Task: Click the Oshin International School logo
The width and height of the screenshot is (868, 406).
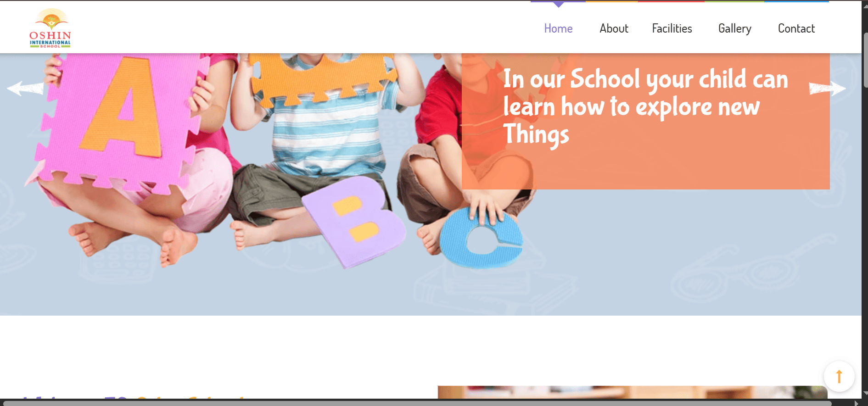Action: click(50, 28)
